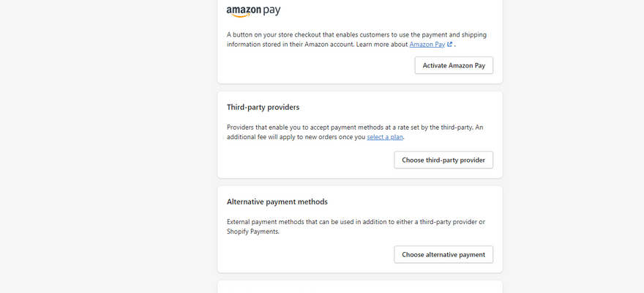Screen dimensions: 644x293
Task: Click the partially visible card at bottom
Action: coord(359,286)
